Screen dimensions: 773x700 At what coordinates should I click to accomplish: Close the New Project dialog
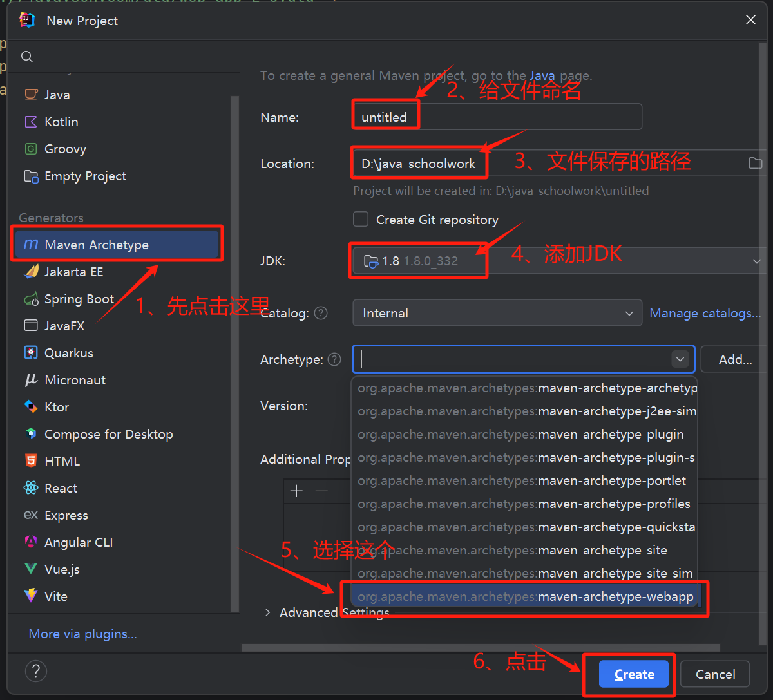[x=750, y=20]
